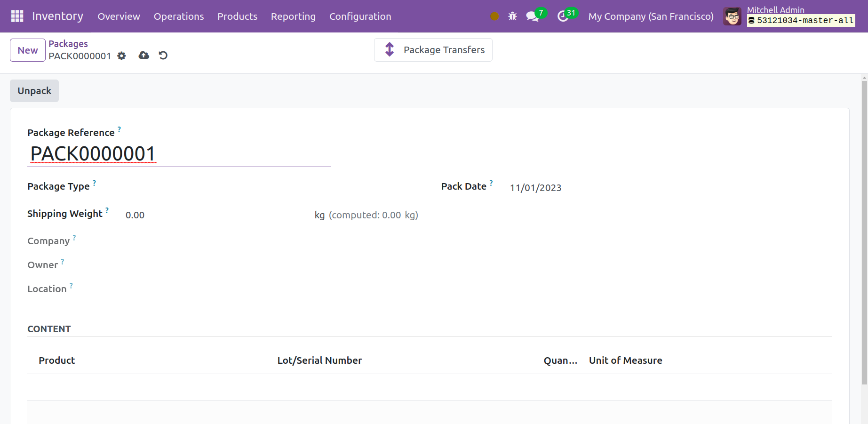
Task: Click the orange status indicator dot
Action: pos(494,16)
